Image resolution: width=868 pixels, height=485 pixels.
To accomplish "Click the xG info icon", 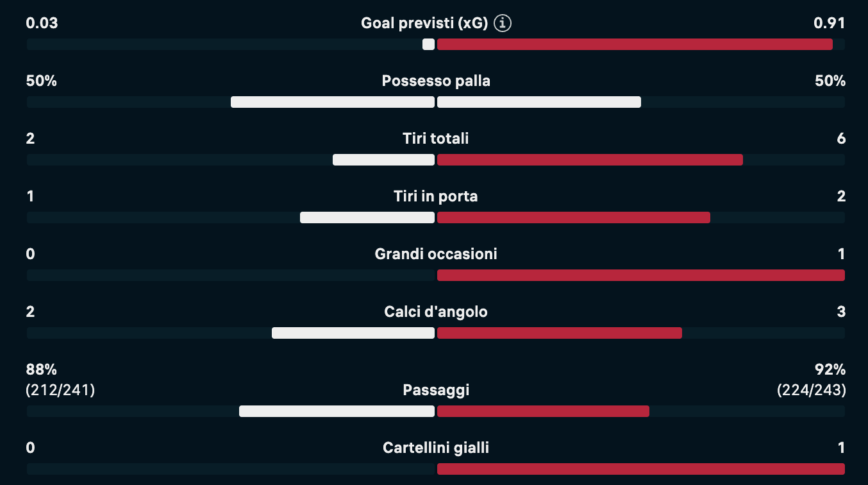I will click(x=503, y=24).
